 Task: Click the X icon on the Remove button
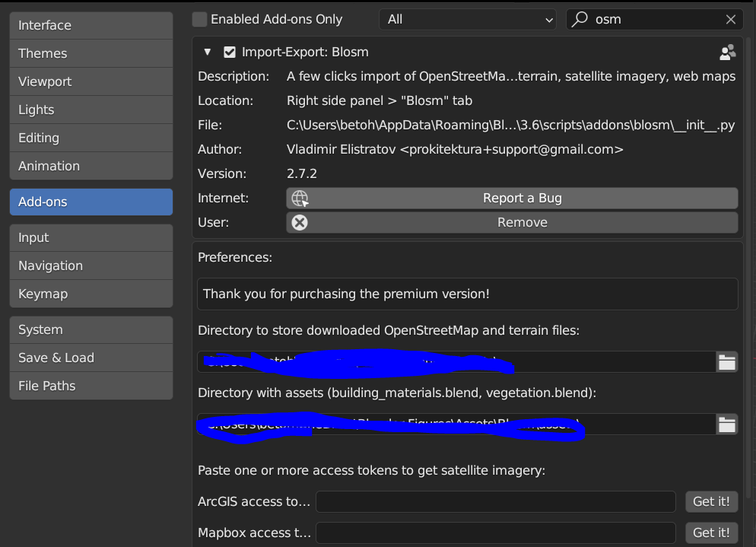coord(299,222)
